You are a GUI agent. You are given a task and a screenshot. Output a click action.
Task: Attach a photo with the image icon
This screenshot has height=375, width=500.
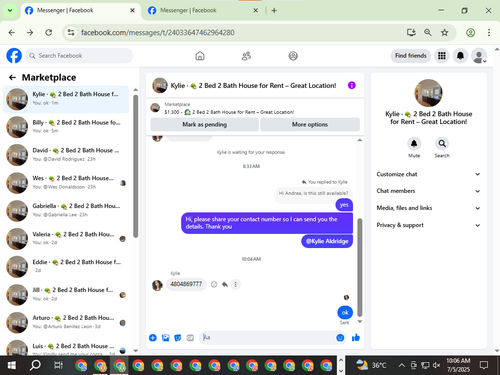[x=165, y=338]
